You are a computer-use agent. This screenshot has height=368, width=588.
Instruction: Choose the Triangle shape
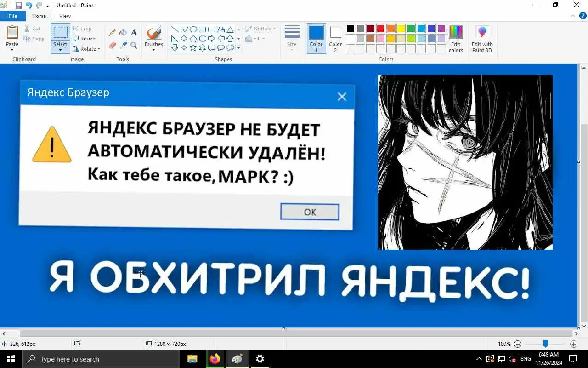[230, 29]
